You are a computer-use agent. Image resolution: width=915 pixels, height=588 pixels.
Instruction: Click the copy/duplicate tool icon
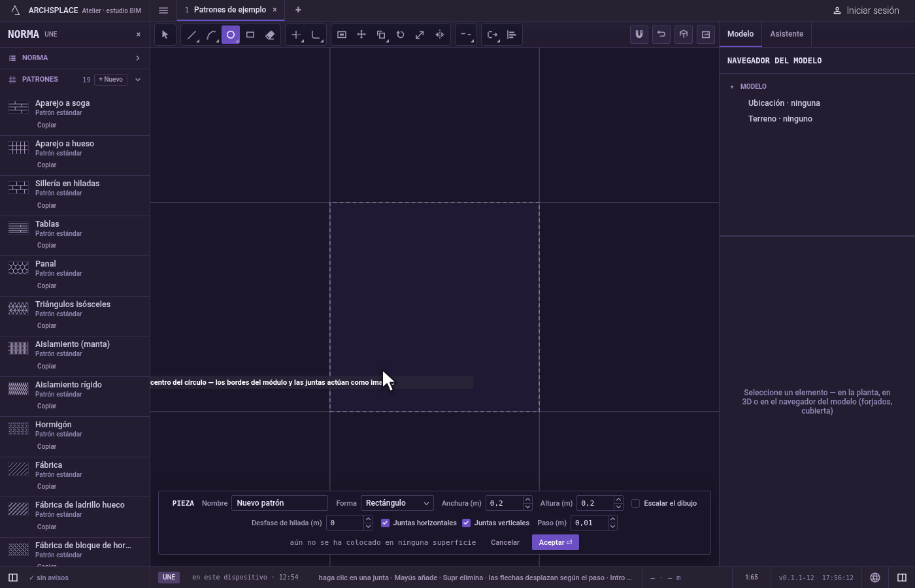[x=381, y=35]
